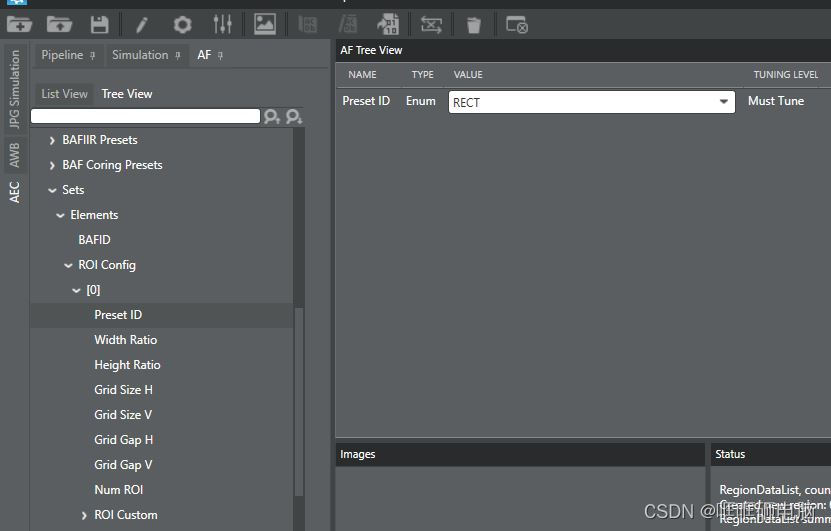This screenshot has height=531, width=831.
Task: Open settings with the gear icon
Action: (182, 24)
